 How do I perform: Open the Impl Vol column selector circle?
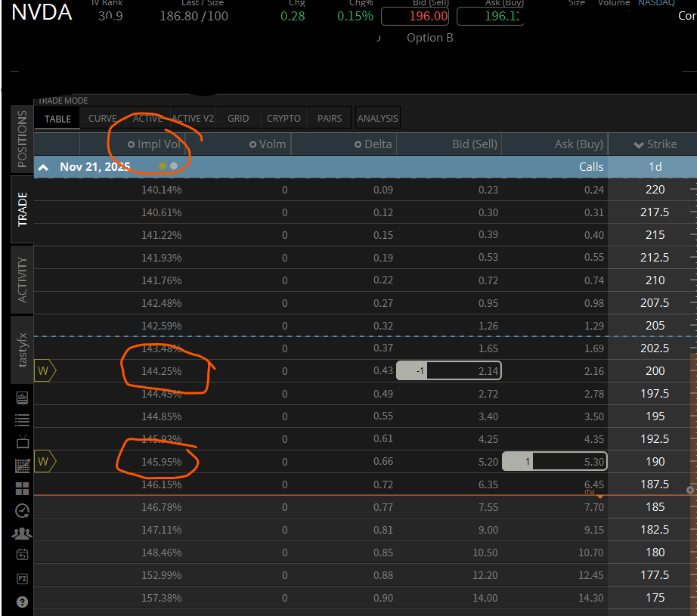tap(131, 144)
